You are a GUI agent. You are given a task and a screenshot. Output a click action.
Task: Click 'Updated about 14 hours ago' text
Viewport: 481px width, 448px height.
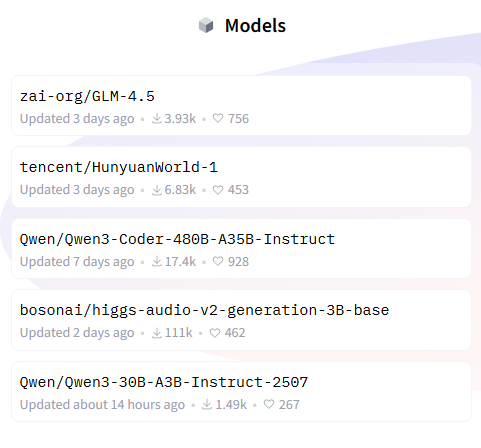[102, 405]
